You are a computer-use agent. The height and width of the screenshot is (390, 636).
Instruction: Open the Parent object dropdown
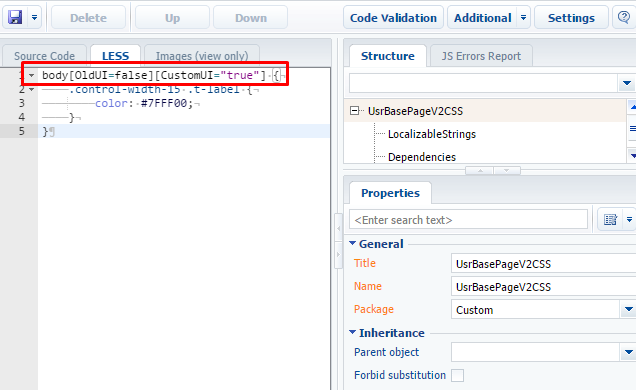[x=628, y=352]
